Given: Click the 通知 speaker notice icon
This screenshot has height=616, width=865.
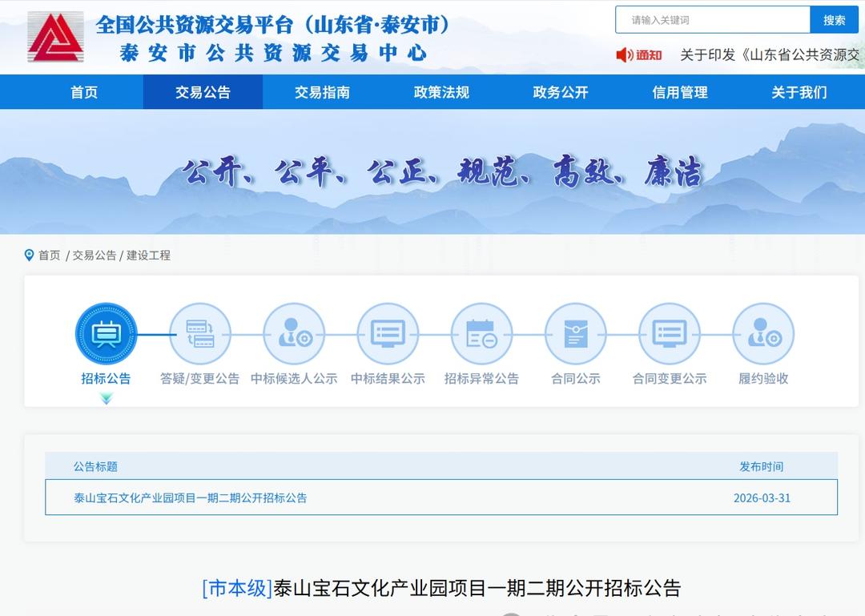Looking at the screenshot, I should [625, 54].
